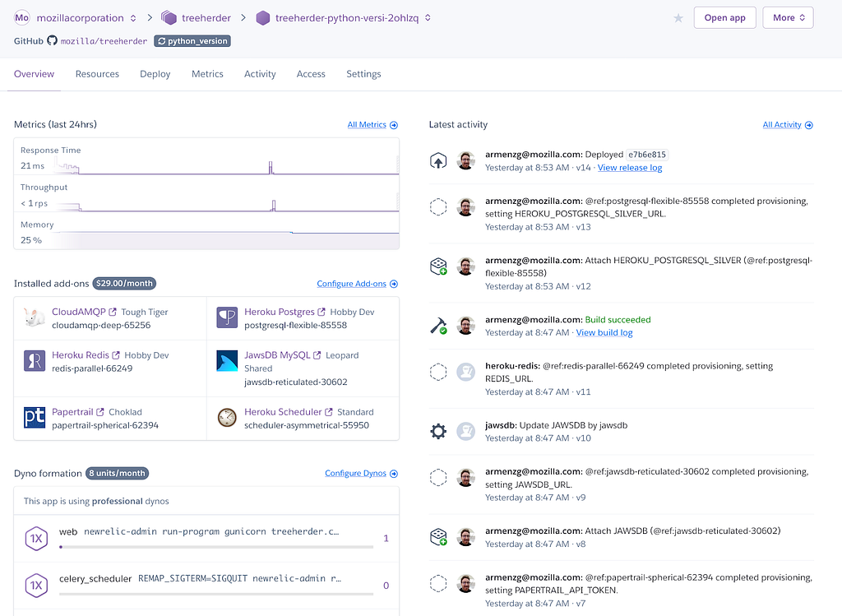The height and width of the screenshot is (616, 842).
Task: Open the Settings tab
Action: pyautogui.click(x=363, y=74)
